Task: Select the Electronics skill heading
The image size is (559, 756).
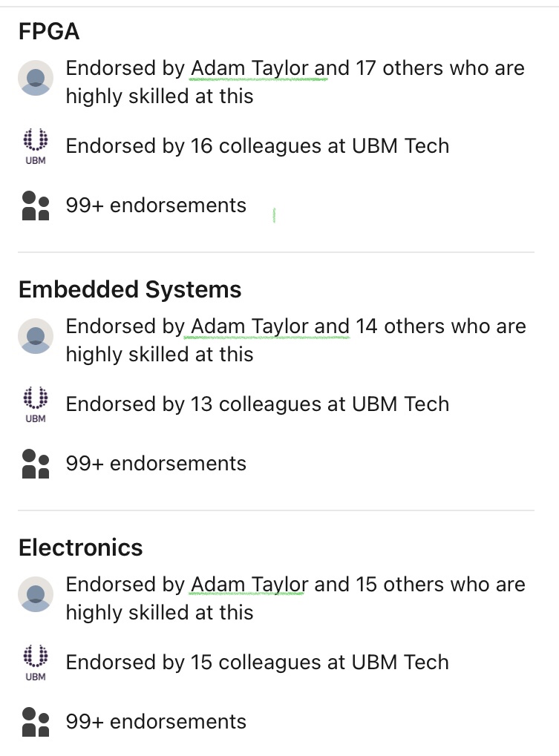Action: click(x=80, y=548)
